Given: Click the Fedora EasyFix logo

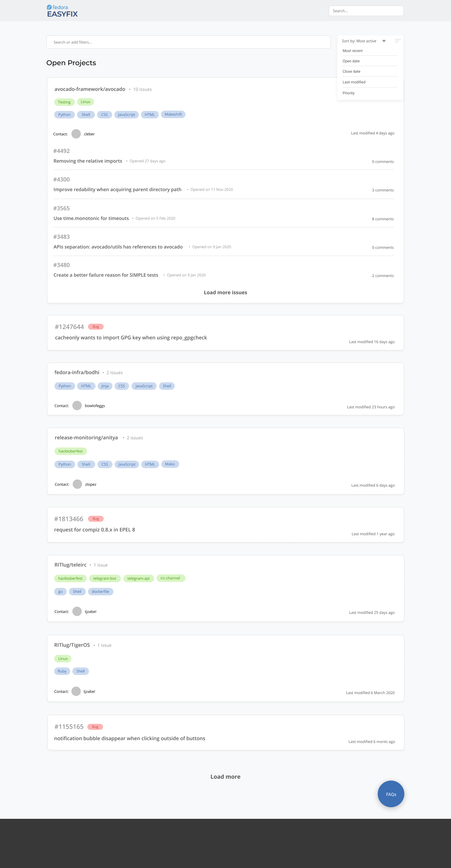Looking at the screenshot, I should [x=62, y=11].
